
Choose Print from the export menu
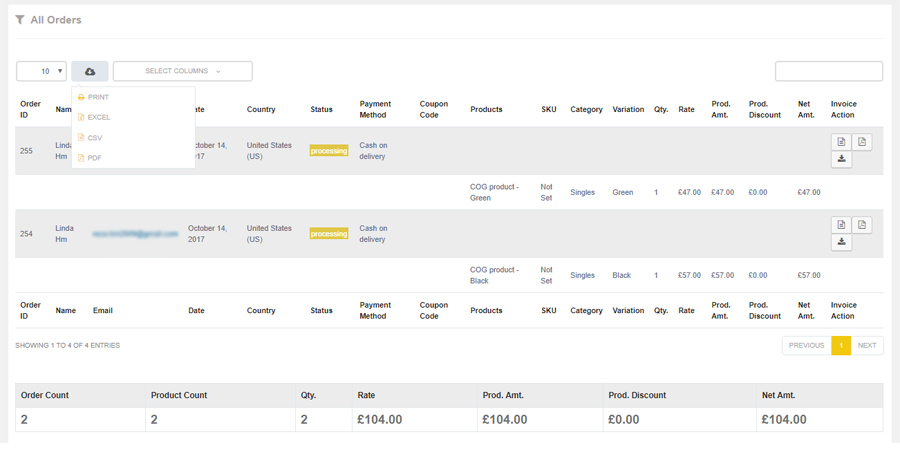coord(98,97)
